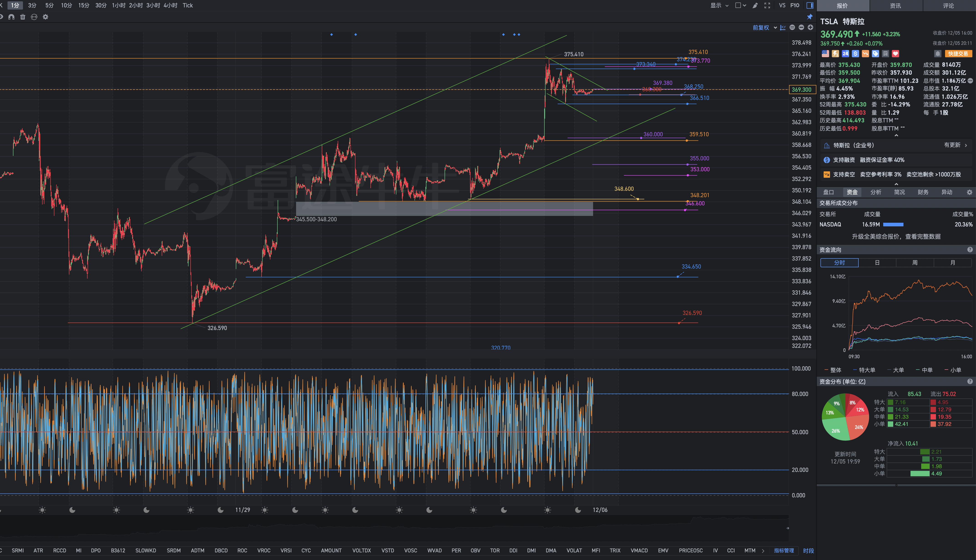Viewport: 976px width, 560px height.
Task: Expand 特斯拉 企业号 有更新 row
Action: click(896, 145)
